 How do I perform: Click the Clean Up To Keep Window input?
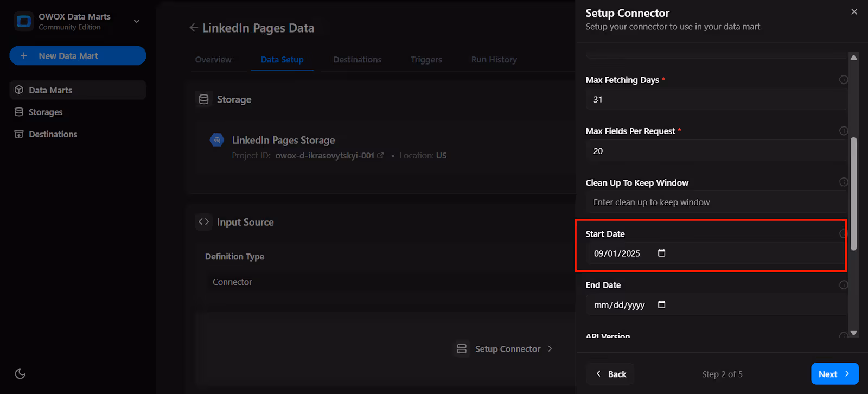(716, 202)
